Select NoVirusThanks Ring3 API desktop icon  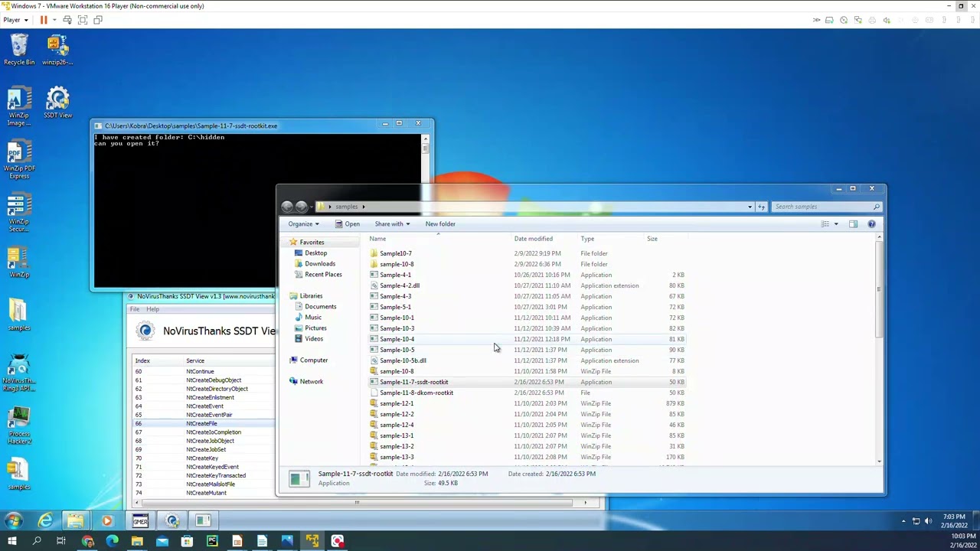point(19,372)
